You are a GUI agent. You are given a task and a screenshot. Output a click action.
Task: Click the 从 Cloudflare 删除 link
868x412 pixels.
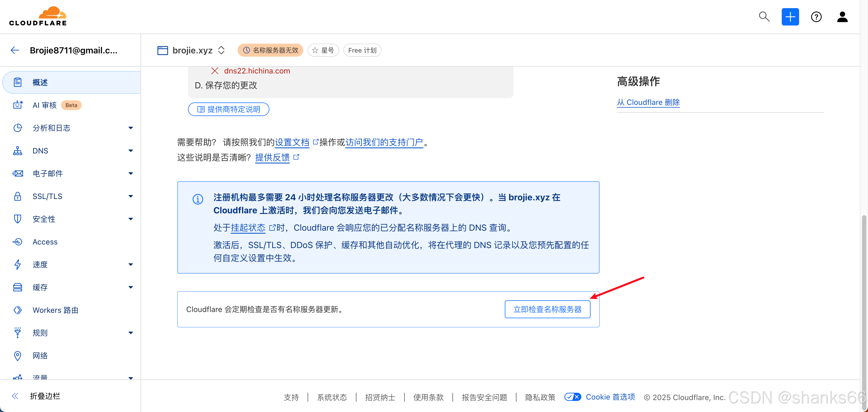(648, 102)
